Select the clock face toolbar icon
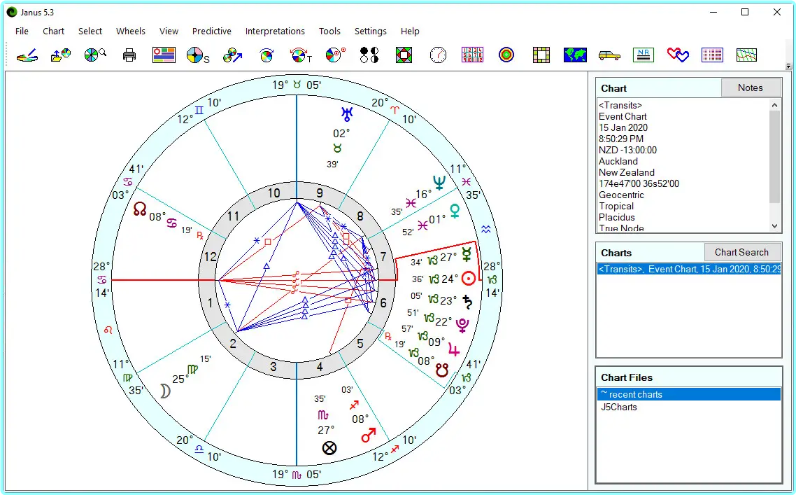The height and width of the screenshot is (495, 796). tap(437, 54)
